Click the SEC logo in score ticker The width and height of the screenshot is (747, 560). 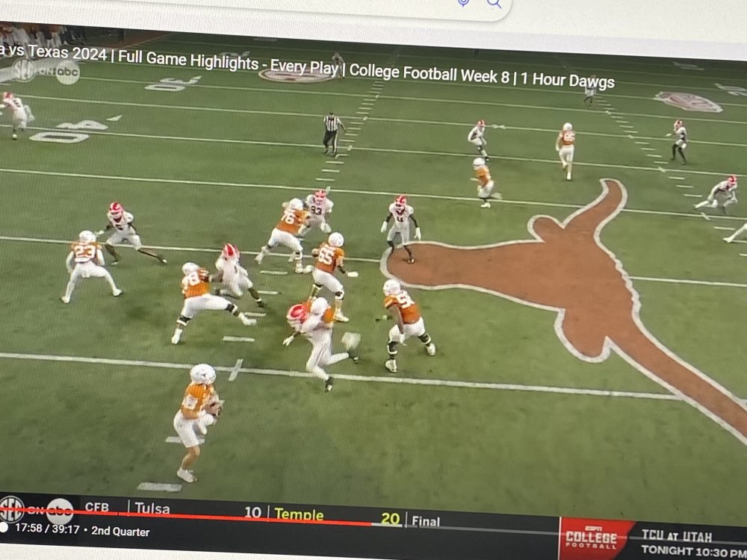11,508
